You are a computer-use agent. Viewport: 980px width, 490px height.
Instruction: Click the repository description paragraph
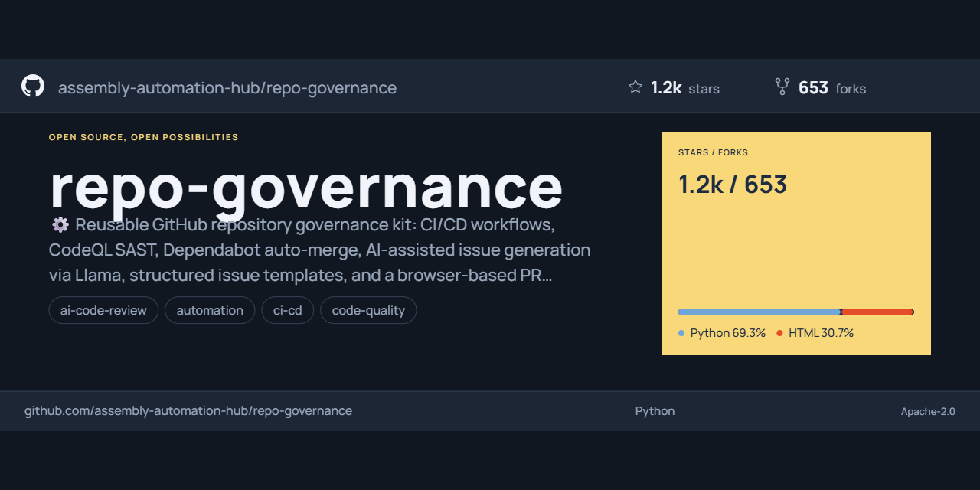coord(320,250)
